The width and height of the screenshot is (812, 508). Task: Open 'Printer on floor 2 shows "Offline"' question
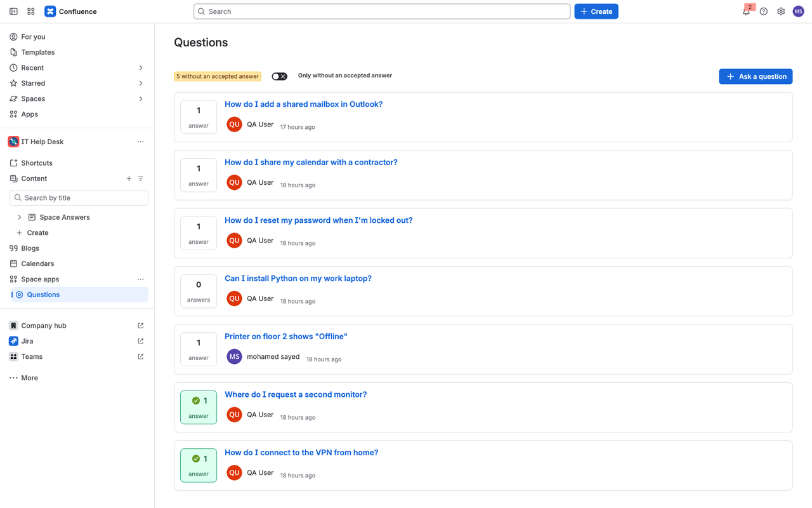[286, 337]
